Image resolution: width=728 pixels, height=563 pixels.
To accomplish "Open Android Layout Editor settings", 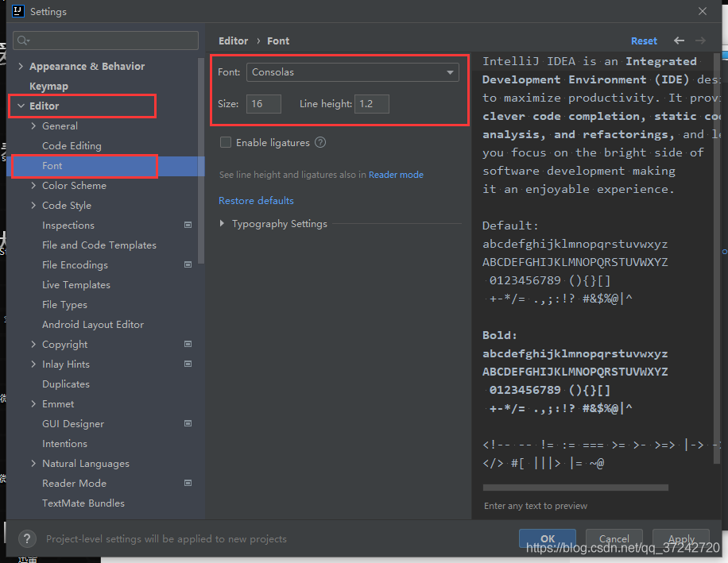I will tap(93, 325).
